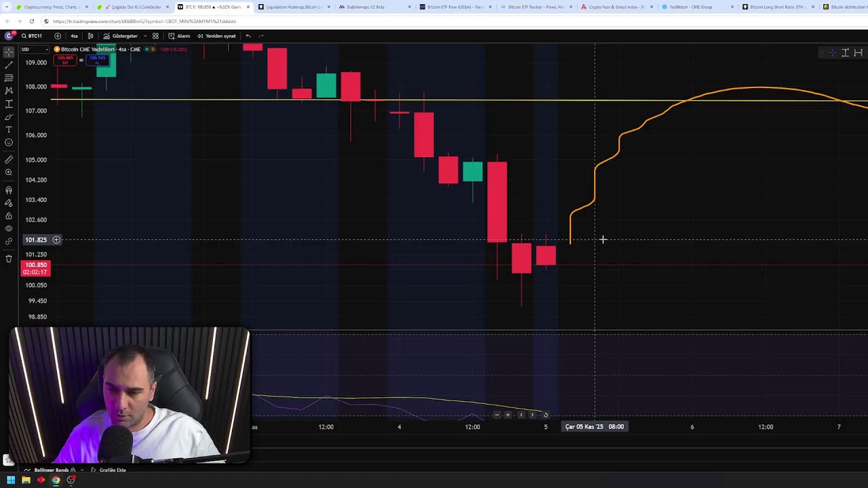The height and width of the screenshot is (488, 868).
Task: Select the floating toolbar crosshair icon
Action: [x=832, y=53]
